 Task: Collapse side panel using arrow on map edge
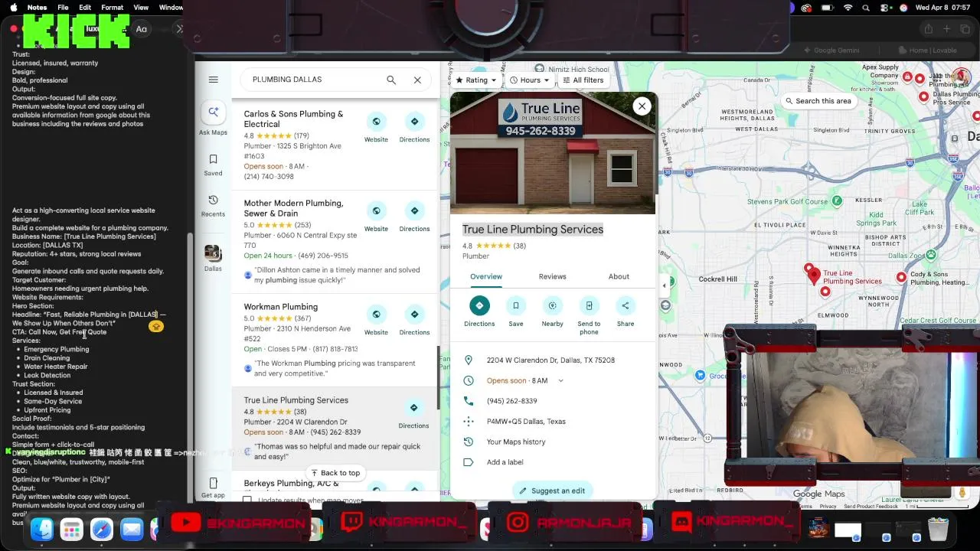coord(665,285)
